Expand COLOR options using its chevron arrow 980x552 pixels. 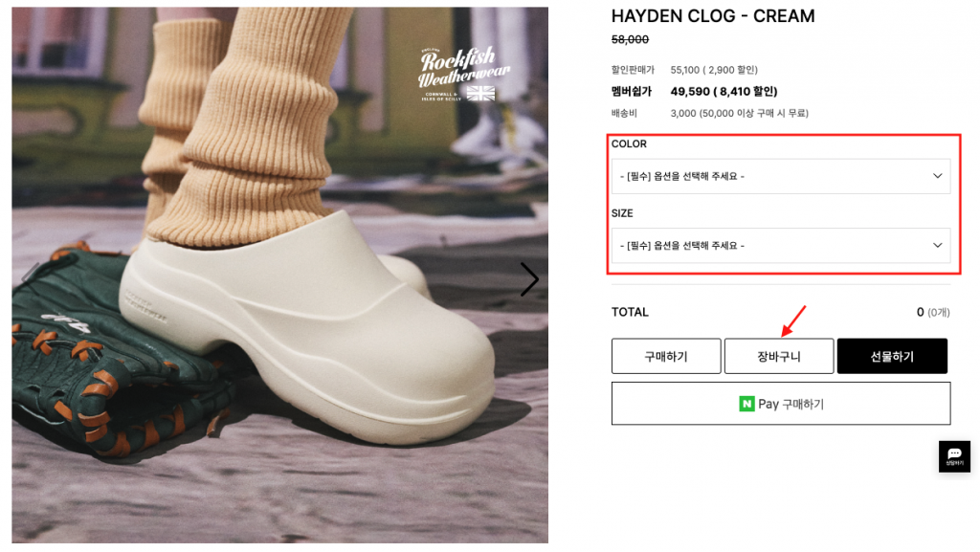pyautogui.click(x=938, y=176)
